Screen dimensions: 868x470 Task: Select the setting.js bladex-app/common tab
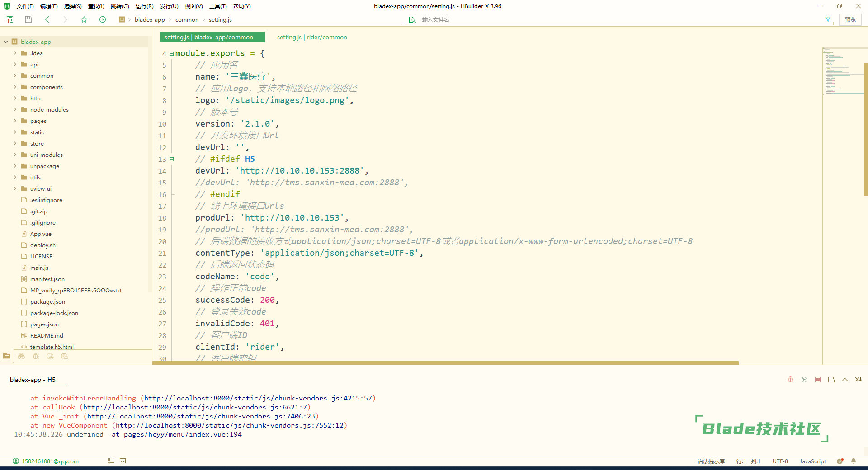click(x=212, y=37)
